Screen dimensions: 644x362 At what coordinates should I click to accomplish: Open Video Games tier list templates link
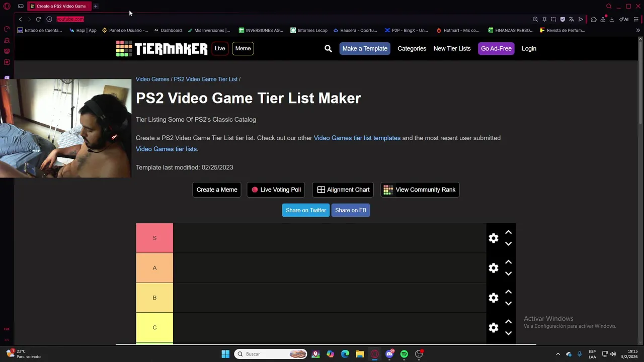[357, 138]
